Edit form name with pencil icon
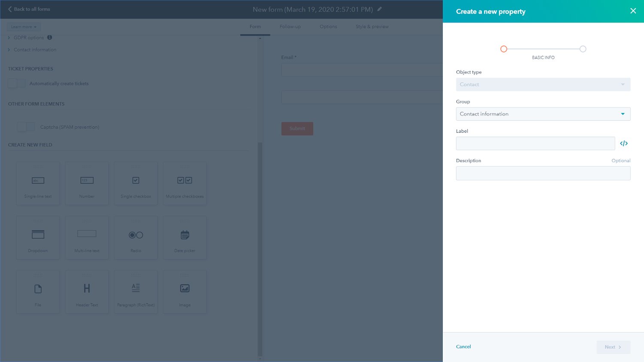 380,9
